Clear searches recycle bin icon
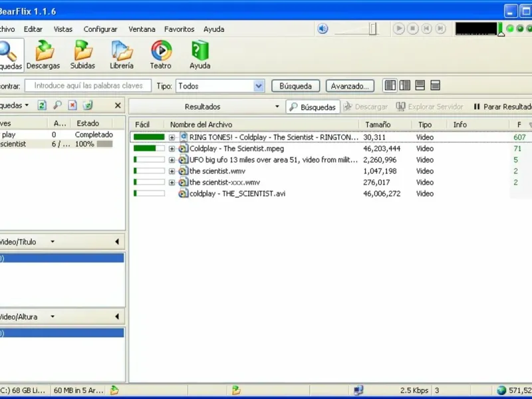The height and width of the screenshot is (399, 532). 88,106
